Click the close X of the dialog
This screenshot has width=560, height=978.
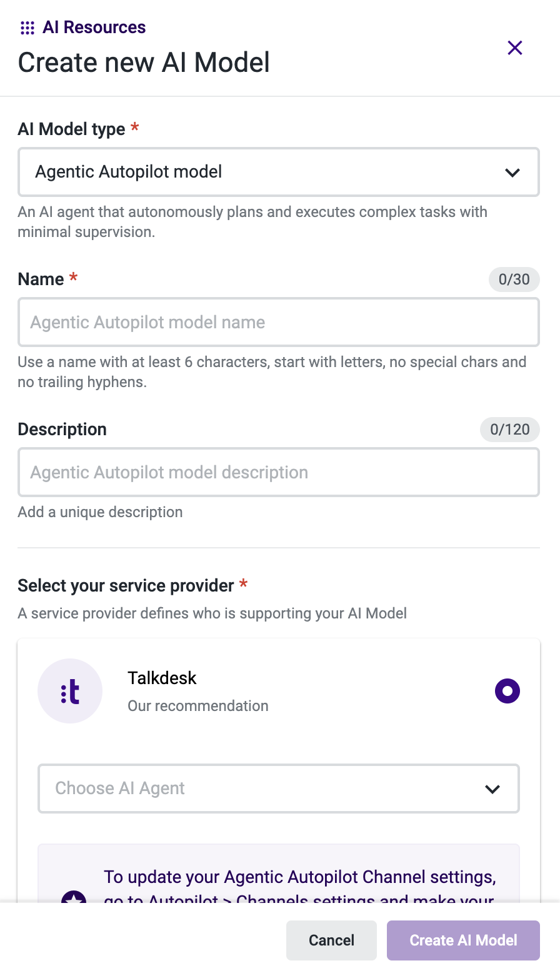point(514,48)
